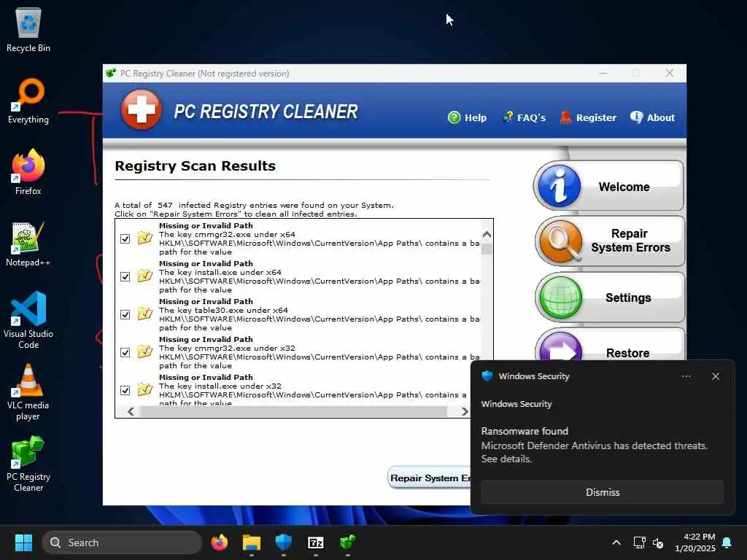
Task: Select the Notepad++ desktop shortcut
Action: (28, 244)
